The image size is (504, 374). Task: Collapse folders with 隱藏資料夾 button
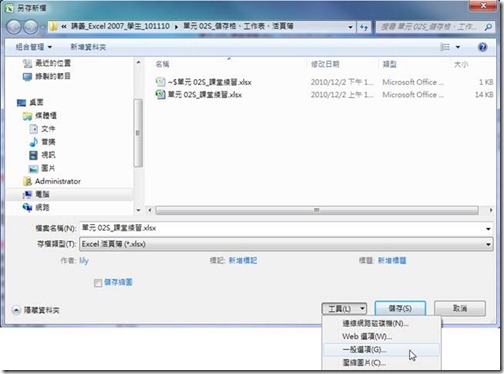pyautogui.click(x=36, y=310)
